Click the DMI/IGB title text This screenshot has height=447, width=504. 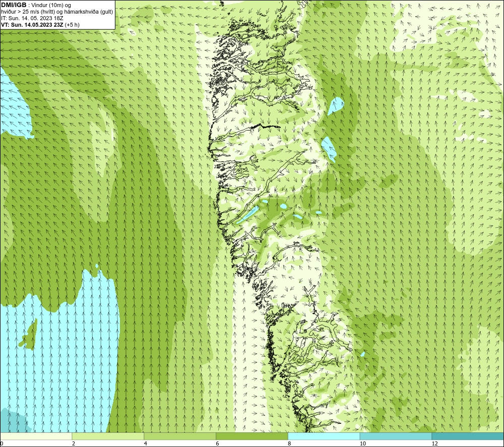14,5
